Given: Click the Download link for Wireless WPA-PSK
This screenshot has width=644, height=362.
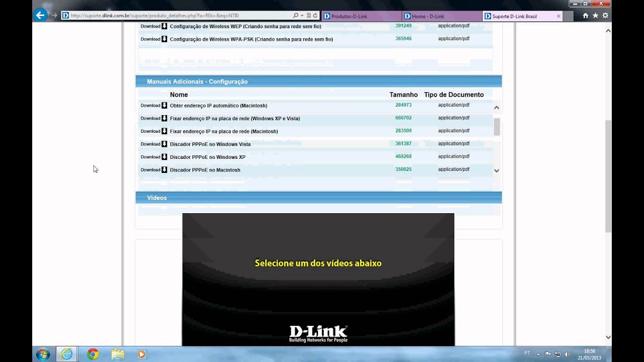Looking at the screenshot, I should tap(150, 39).
